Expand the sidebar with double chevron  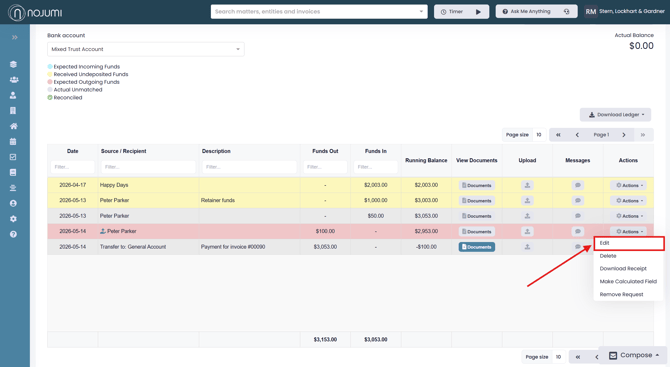(x=15, y=38)
